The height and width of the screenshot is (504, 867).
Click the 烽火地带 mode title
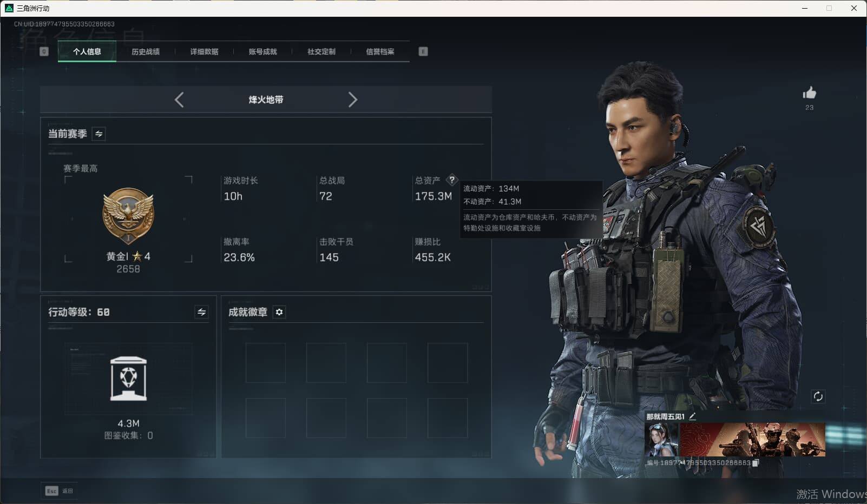click(x=266, y=100)
